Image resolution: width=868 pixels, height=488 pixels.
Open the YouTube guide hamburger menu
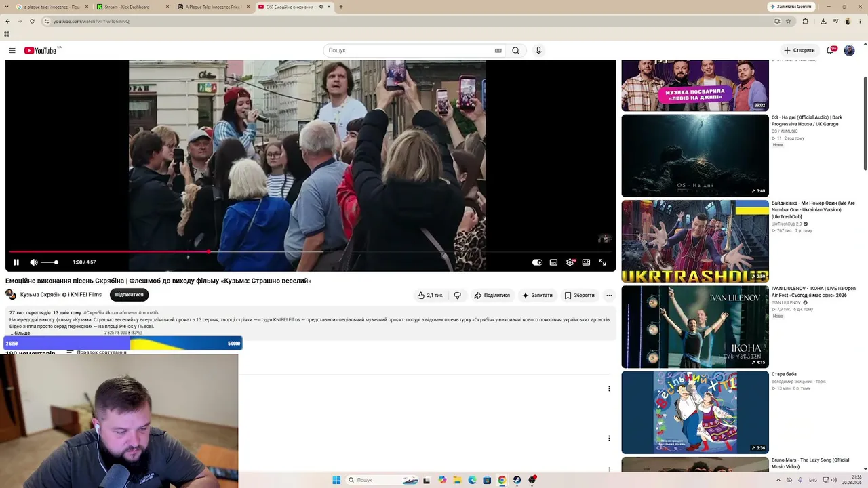coord(12,50)
